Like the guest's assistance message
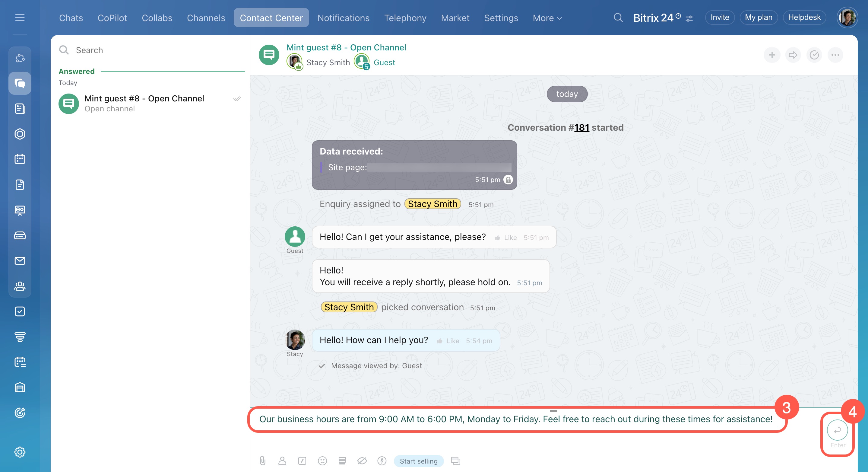 tap(506, 238)
